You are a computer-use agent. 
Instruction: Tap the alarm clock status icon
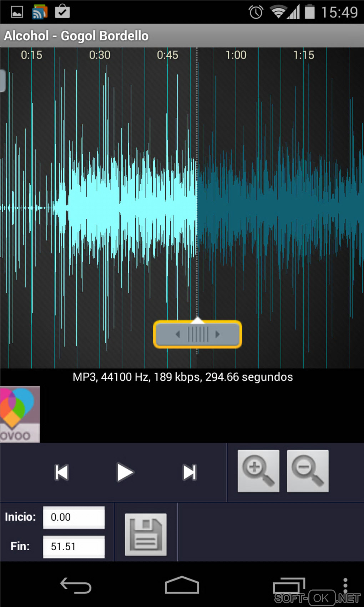(x=256, y=12)
